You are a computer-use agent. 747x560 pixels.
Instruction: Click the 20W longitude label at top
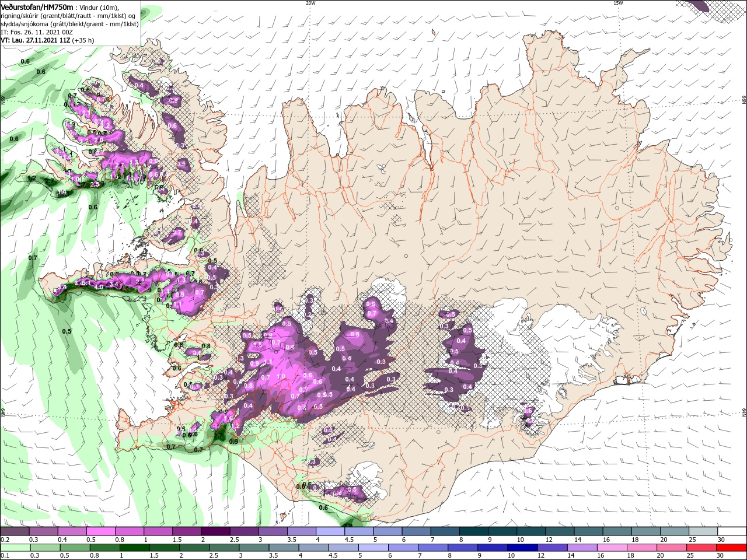[310, 3]
